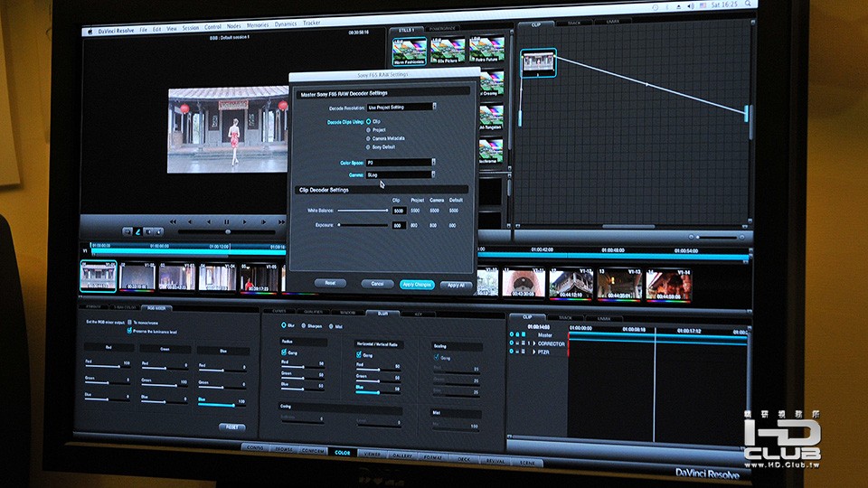Click the step forward one frame icon
Screen dimensions: 868x488
(x=263, y=222)
